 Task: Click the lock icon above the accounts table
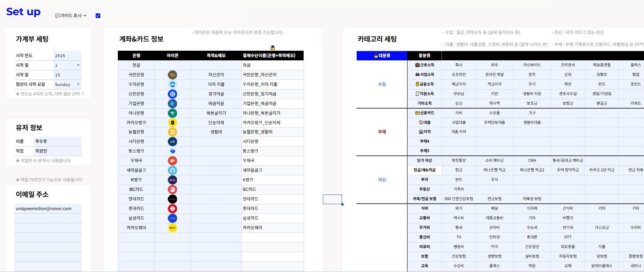point(273,48)
